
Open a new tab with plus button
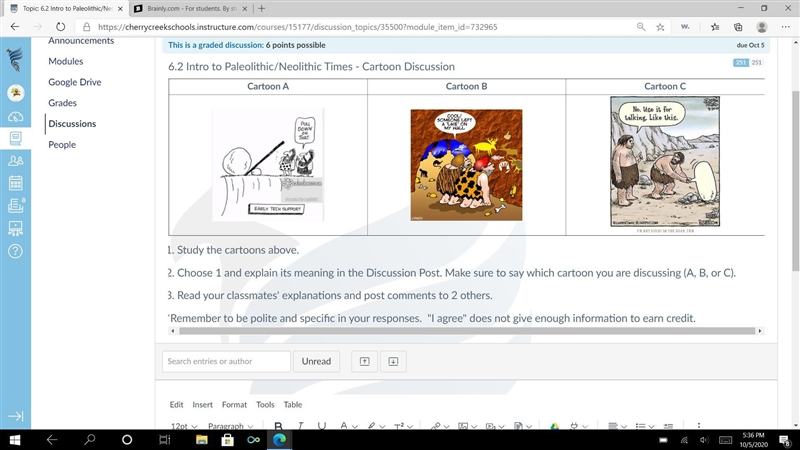click(262, 8)
